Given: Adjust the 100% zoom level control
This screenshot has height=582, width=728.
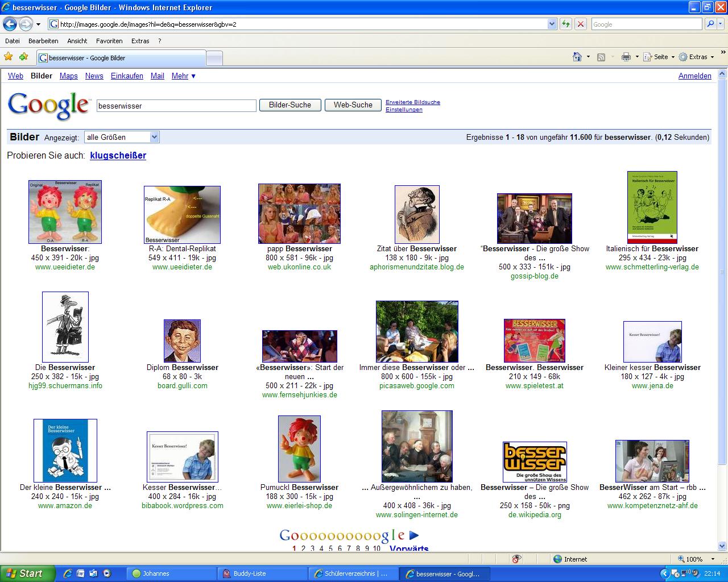Looking at the screenshot, I should pos(694,559).
